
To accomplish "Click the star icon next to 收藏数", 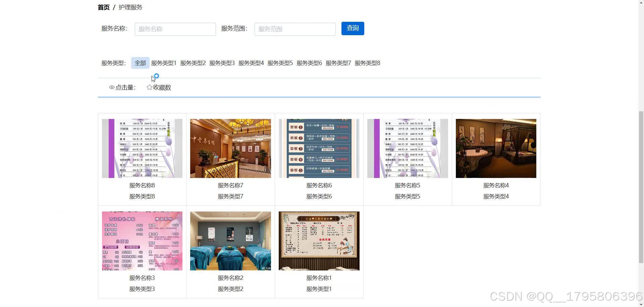I will coord(149,87).
